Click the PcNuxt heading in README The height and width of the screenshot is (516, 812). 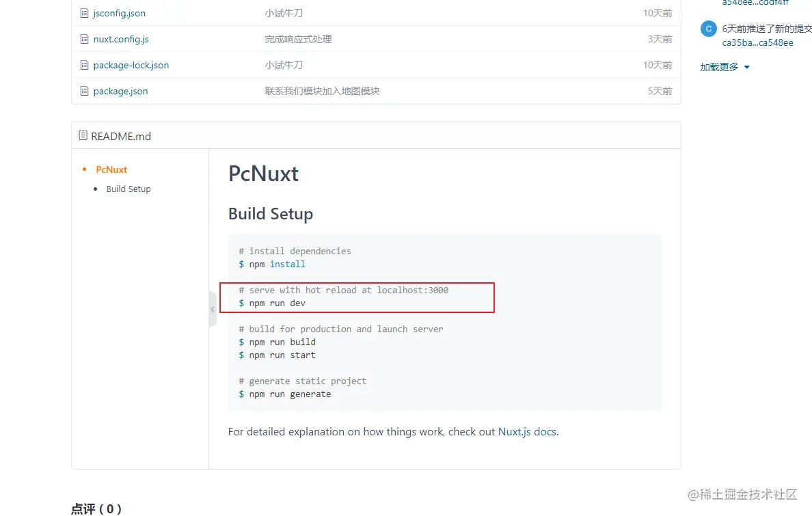(263, 174)
